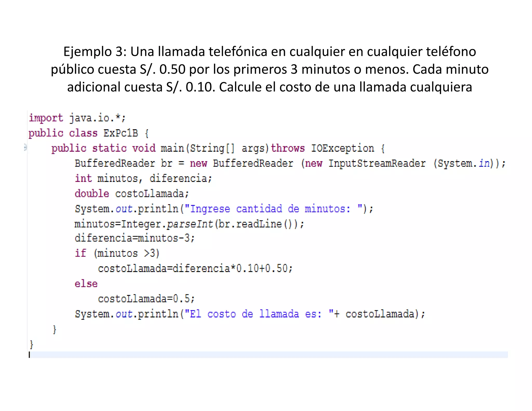Click 'minutos=Integer.parseInt(br.readLine());' line
Screen dimensions: 532x411
pos(189,224)
